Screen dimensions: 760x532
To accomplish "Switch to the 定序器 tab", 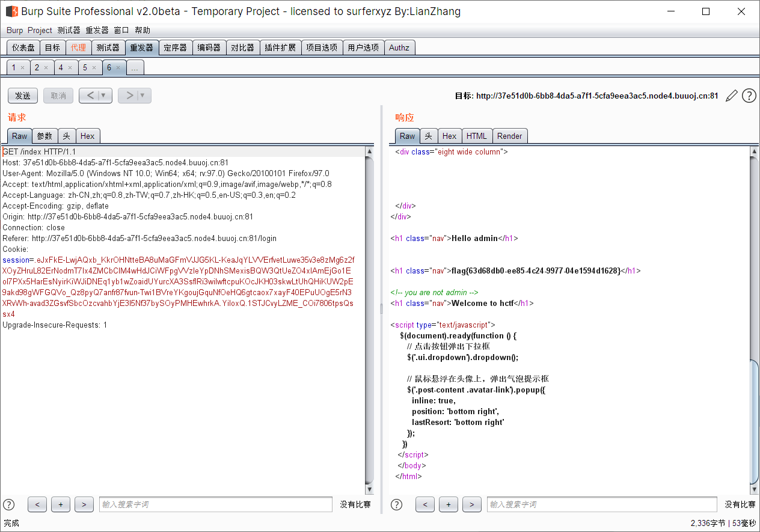I will coord(176,47).
